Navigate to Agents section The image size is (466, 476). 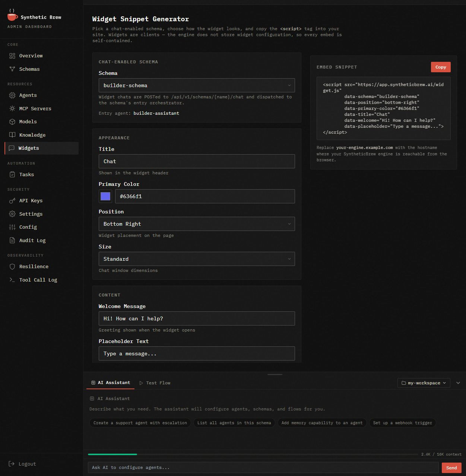(41, 95)
